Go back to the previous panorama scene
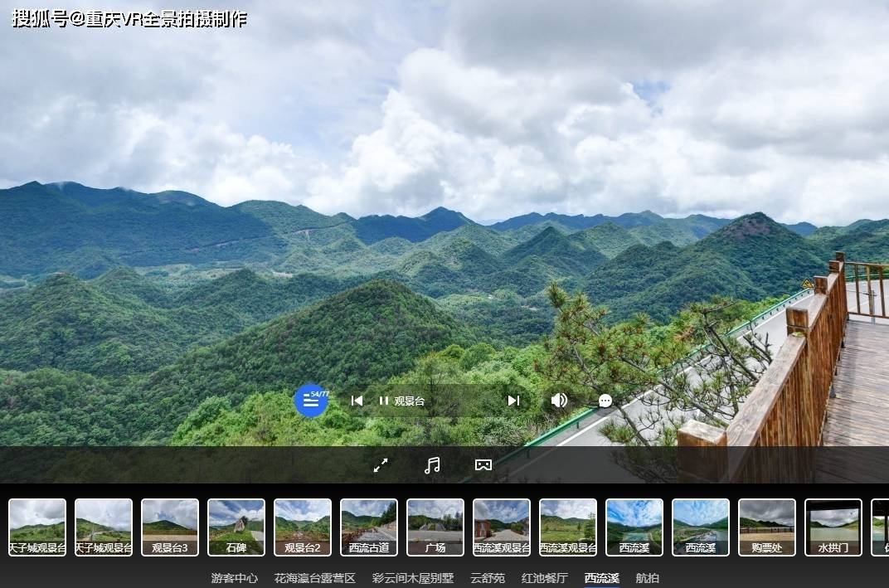 click(357, 401)
